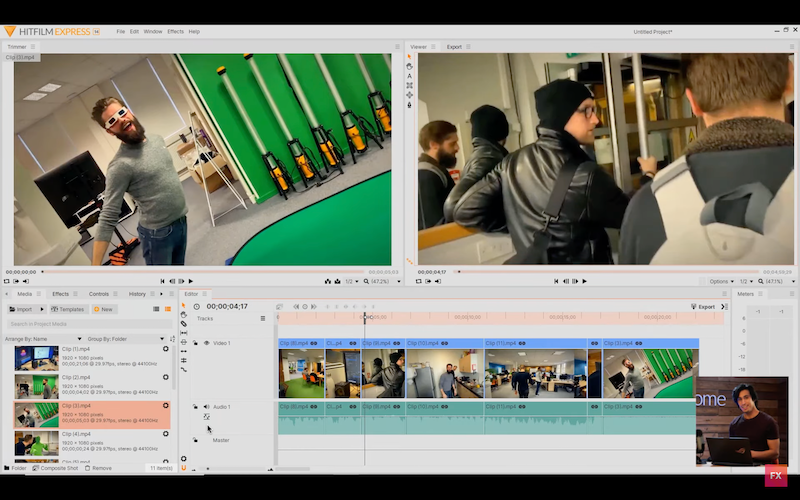
Task: Toggle lock on Audio 1 track
Action: (x=195, y=407)
